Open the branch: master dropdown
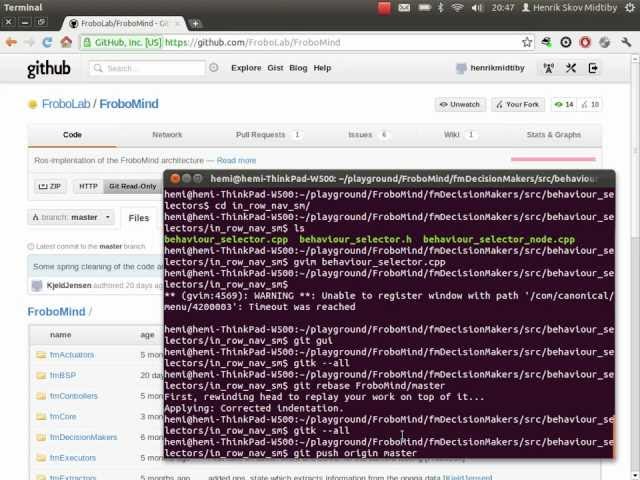Viewport: 640px width, 480px height. click(x=71, y=218)
